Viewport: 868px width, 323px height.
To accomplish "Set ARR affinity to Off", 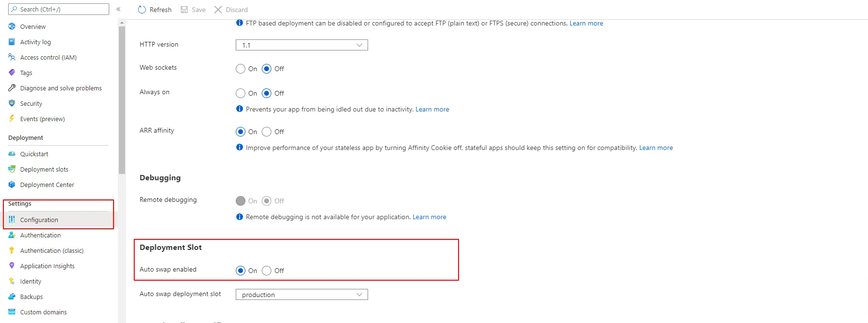I will tap(267, 132).
